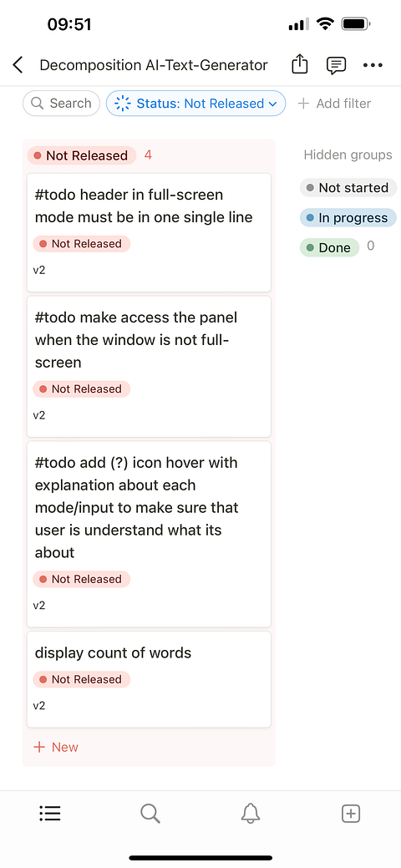The image size is (401, 868).
Task: Tap the Search field
Action: 61,104
